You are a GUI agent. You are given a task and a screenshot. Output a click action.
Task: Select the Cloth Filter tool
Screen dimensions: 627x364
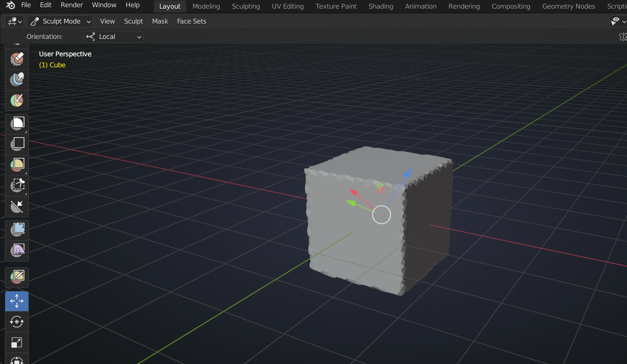click(17, 250)
